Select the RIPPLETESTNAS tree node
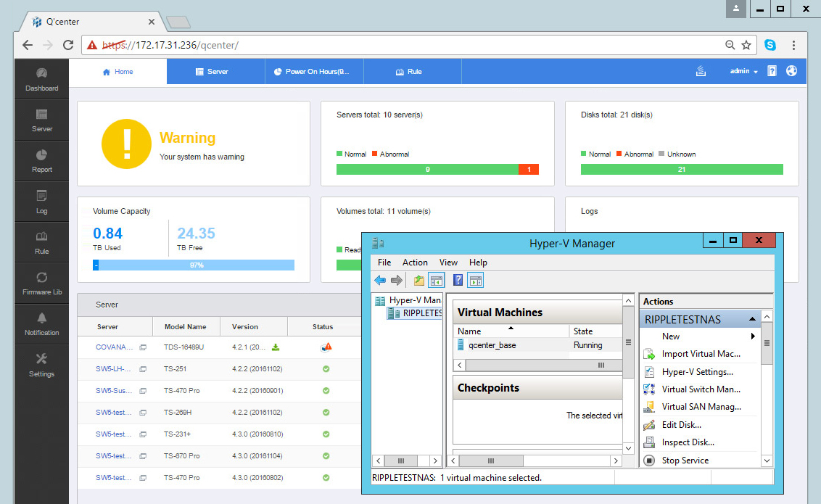This screenshot has width=821, height=504. click(415, 313)
